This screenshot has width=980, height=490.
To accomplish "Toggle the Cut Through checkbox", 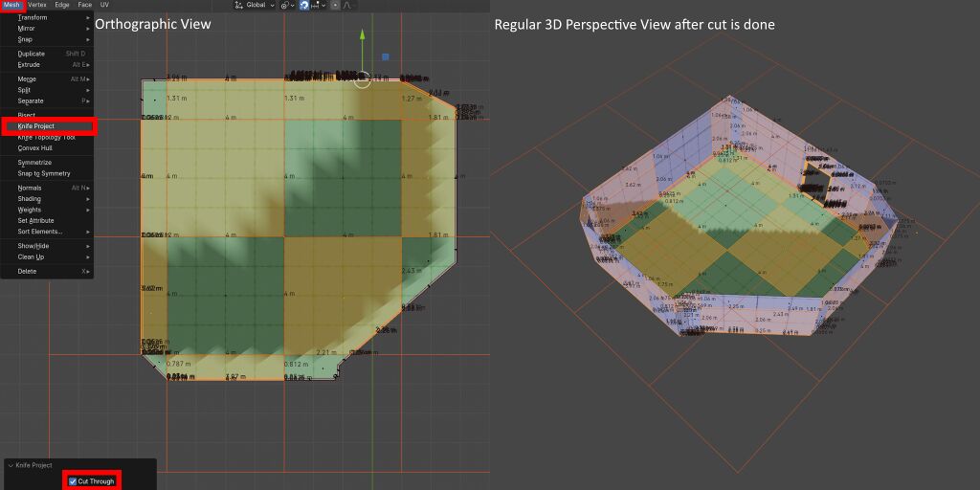I will [x=73, y=481].
